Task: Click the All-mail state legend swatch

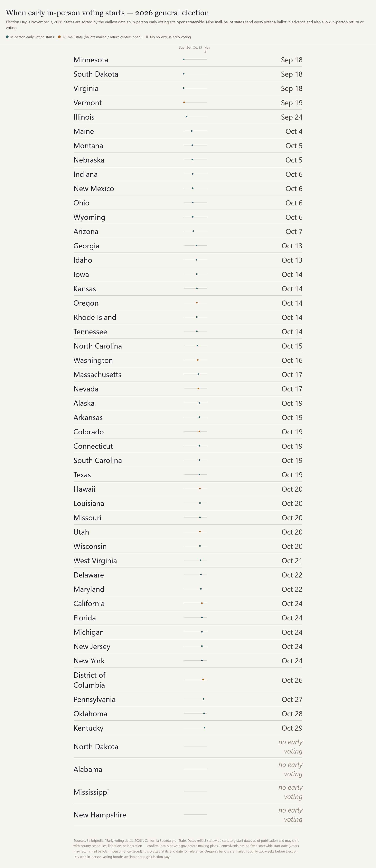Action: pyautogui.click(x=59, y=37)
